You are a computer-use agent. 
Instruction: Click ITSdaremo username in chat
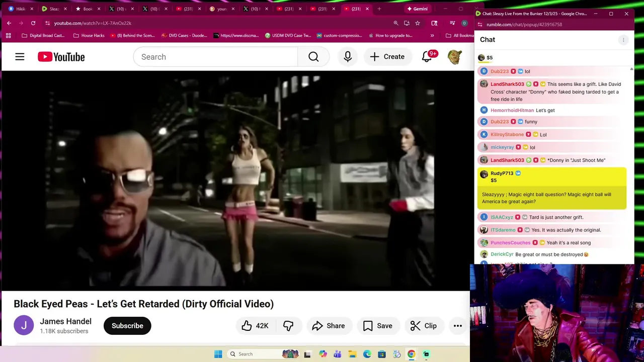click(503, 230)
